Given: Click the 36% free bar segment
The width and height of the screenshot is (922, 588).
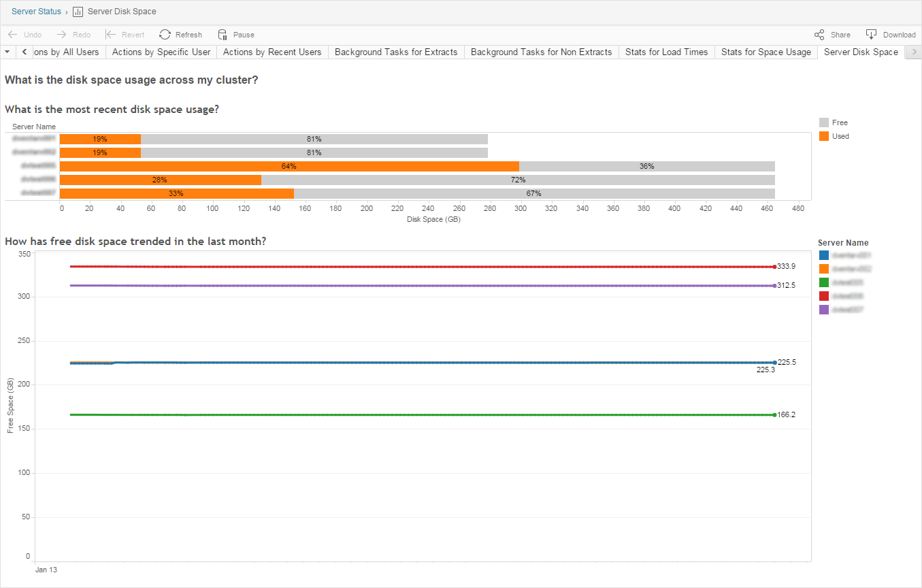Looking at the screenshot, I should click(x=647, y=166).
